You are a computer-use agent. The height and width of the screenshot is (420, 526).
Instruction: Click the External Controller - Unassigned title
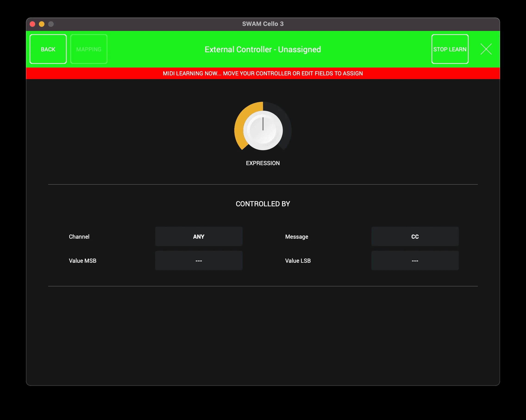click(263, 49)
